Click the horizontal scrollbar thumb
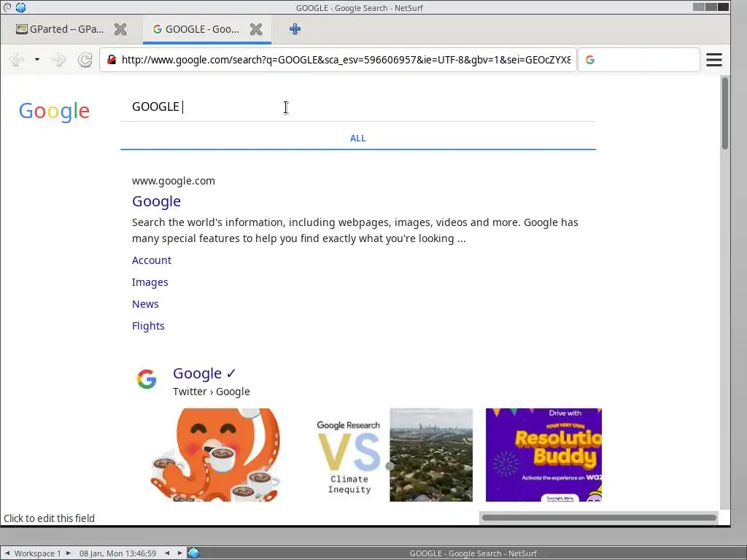 [x=599, y=518]
